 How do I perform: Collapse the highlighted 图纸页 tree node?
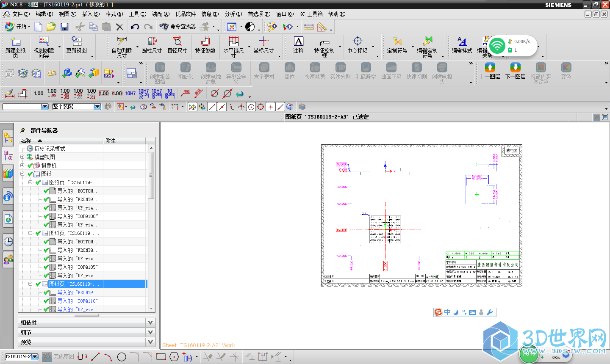(30, 284)
